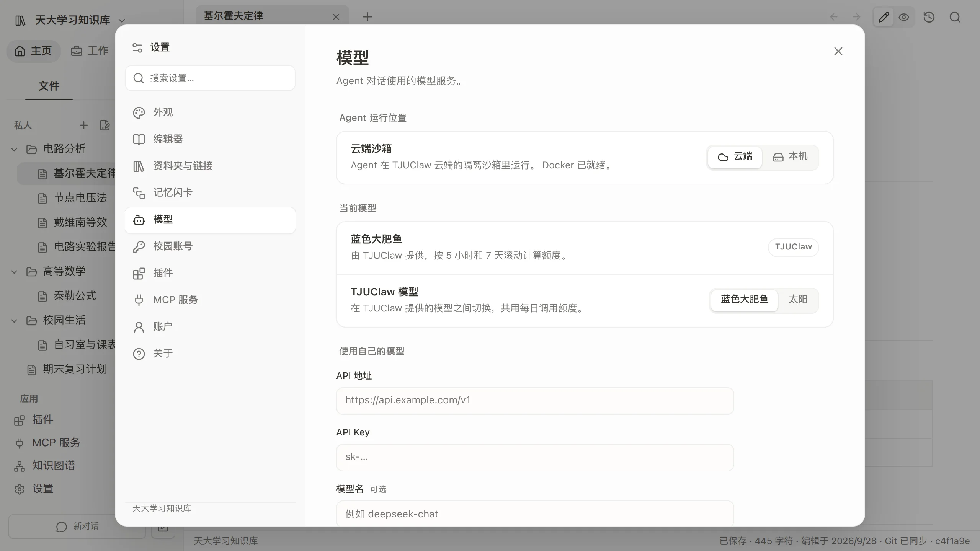Viewport: 980px width, 551px height.
Task: Switch to the 主页 tab
Action: tap(33, 51)
